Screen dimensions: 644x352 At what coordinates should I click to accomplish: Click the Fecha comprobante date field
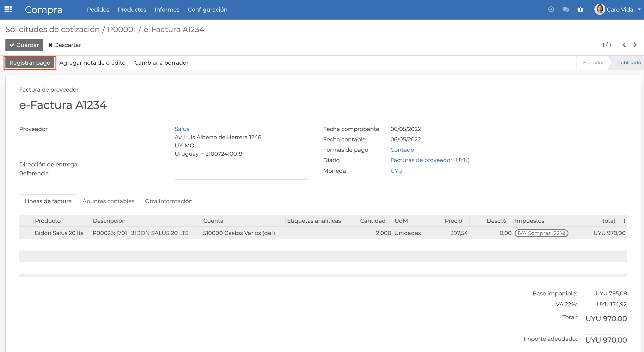405,129
